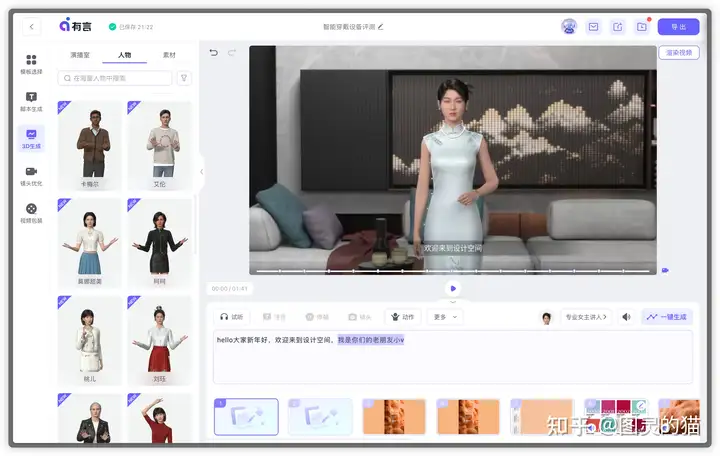Open the mail envelope icon in top bar
Viewport: 720px width, 456px height.
593,27
